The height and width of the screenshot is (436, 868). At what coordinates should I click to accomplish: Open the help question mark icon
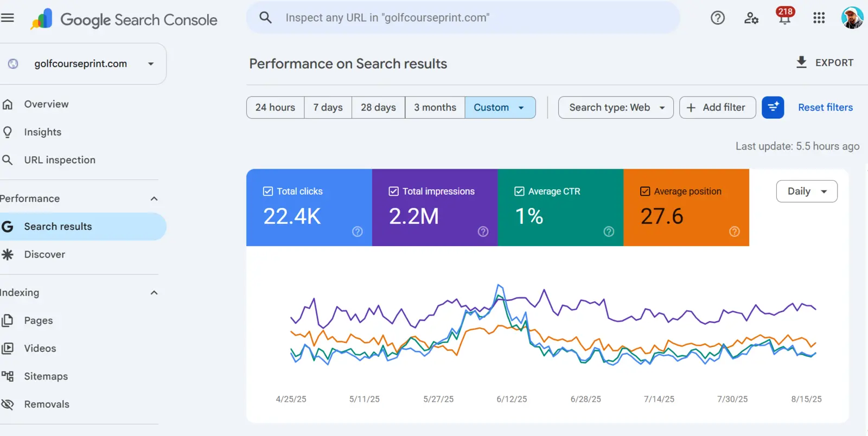[x=718, y=18]
